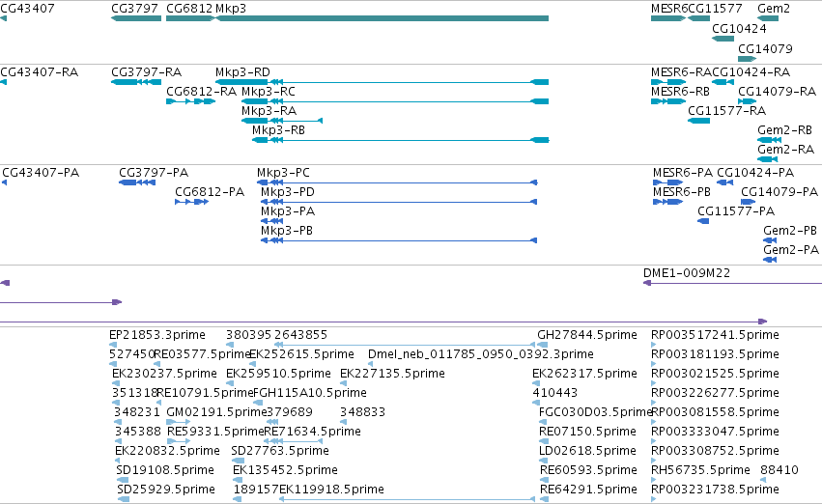Open EST RP003517241.5prime
The image size is (822, 504).
(715, 335)
